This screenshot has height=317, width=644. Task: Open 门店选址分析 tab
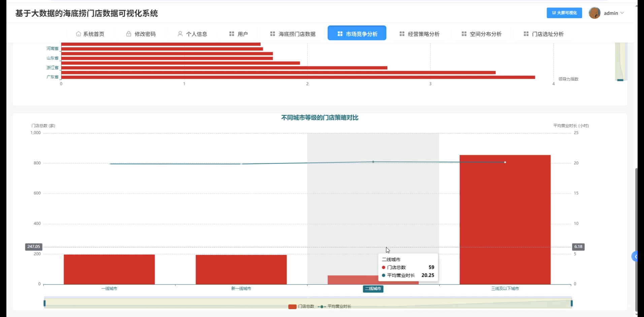[x=544, y=34]
